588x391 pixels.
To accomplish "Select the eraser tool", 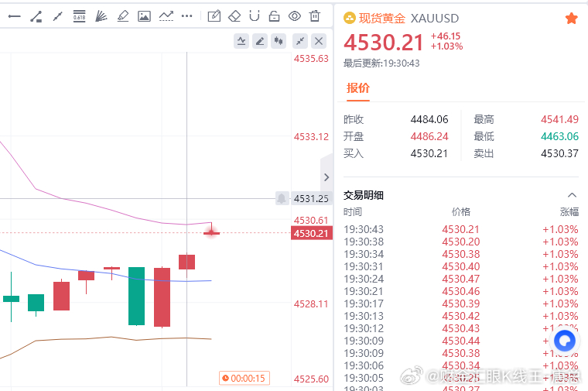I will pyautogui.click(x=234, y=16).
